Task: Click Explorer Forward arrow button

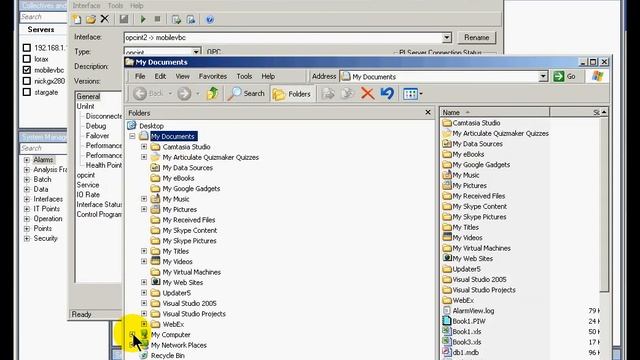Action: point(184,94)
